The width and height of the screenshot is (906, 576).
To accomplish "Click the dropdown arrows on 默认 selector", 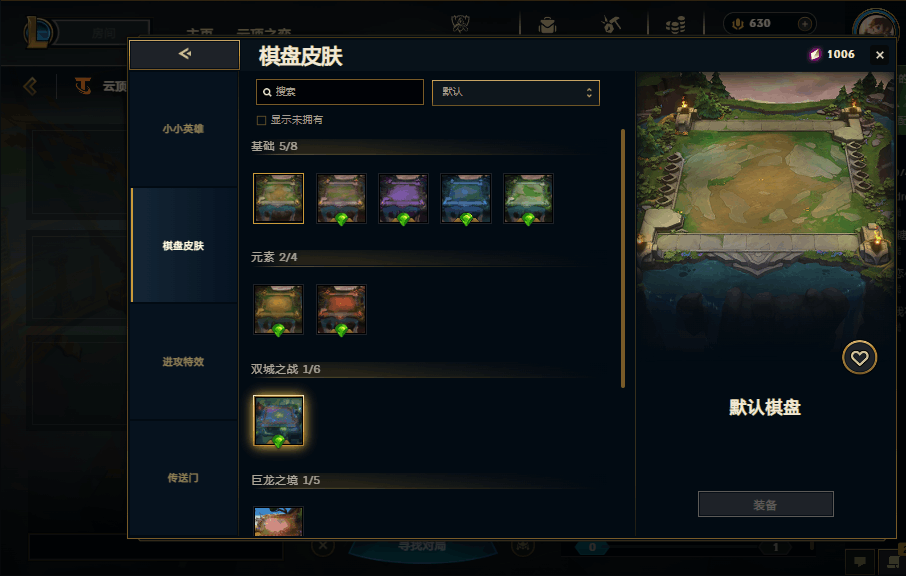I will pos(589,92).
